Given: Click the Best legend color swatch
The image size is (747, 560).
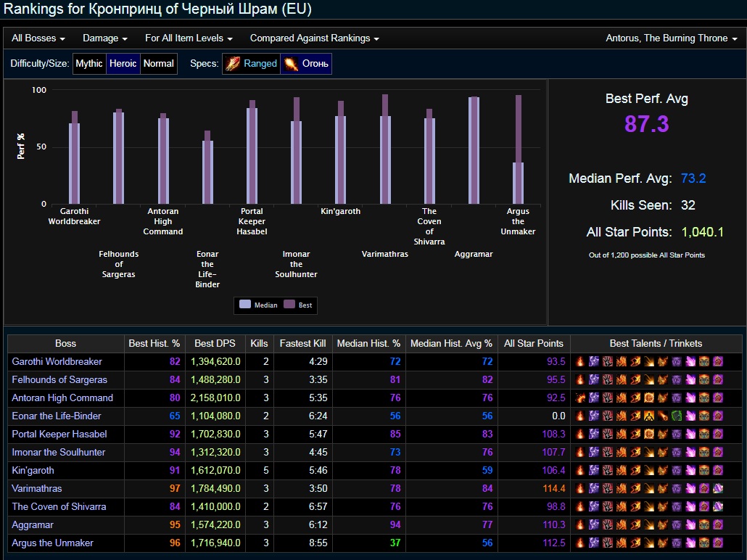Looking at the screenshot, I should coord(289,305).
